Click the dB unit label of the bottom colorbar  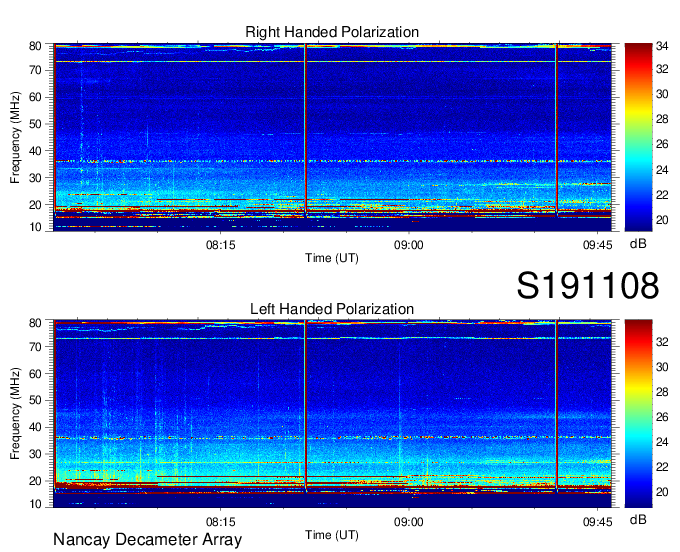pyautogui.click(x=638, y=519)
